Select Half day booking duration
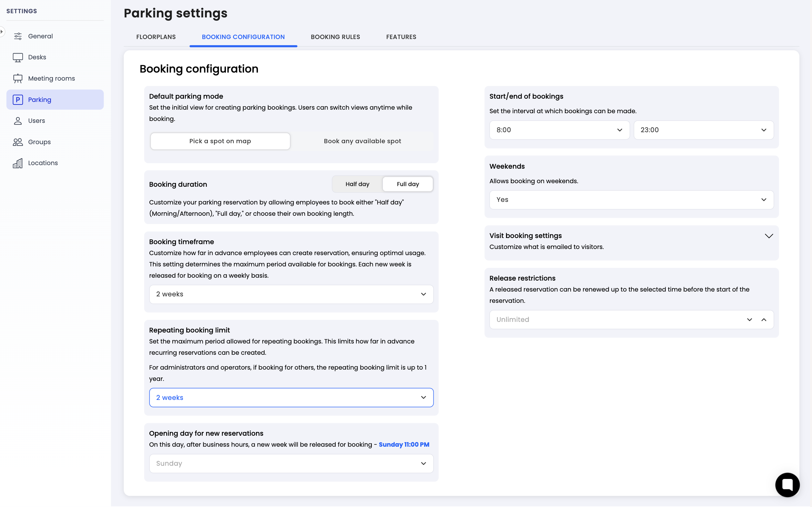 click(x=357, y=184)
